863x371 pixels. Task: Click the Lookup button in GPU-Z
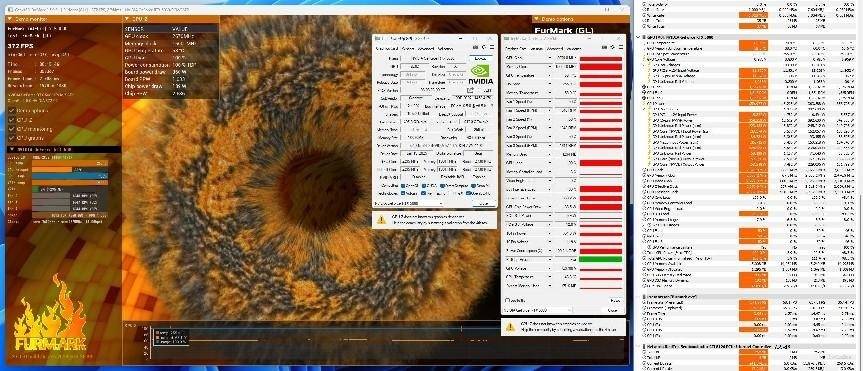coord(480,58)
